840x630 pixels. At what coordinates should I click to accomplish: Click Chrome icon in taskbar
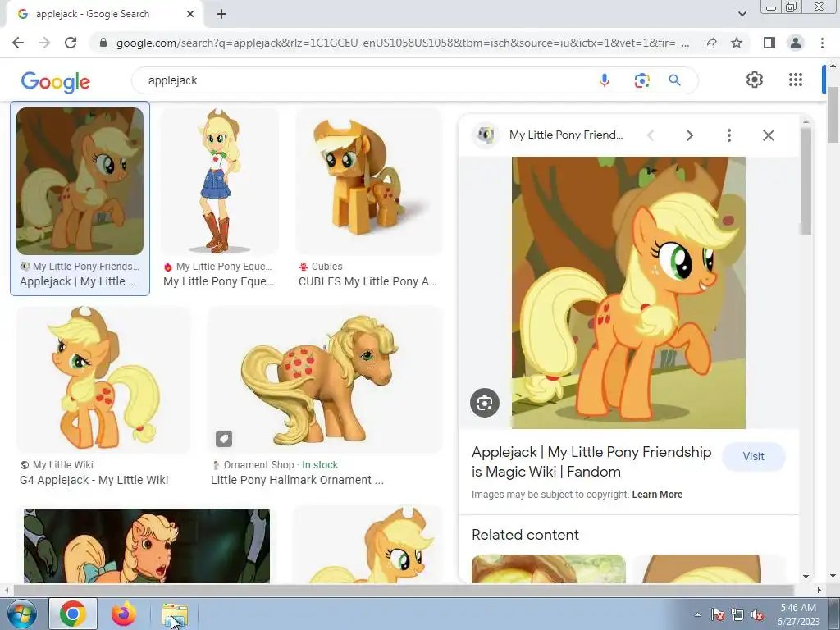(73, 614)
